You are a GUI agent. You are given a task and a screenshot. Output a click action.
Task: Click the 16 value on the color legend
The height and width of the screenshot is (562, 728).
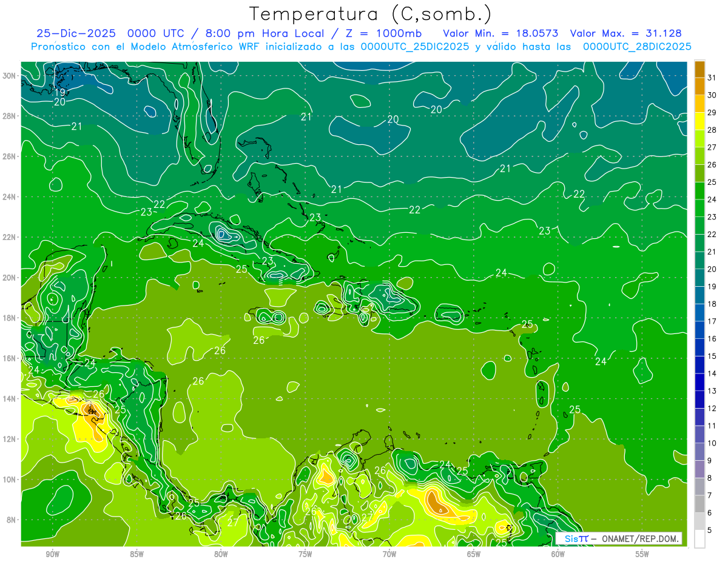712,339
